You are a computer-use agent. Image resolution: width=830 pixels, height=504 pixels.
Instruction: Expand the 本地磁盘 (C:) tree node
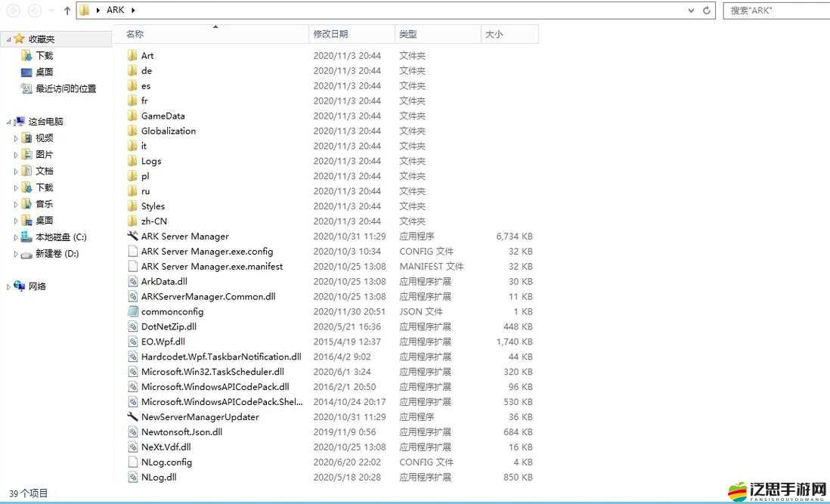(15, 237)
